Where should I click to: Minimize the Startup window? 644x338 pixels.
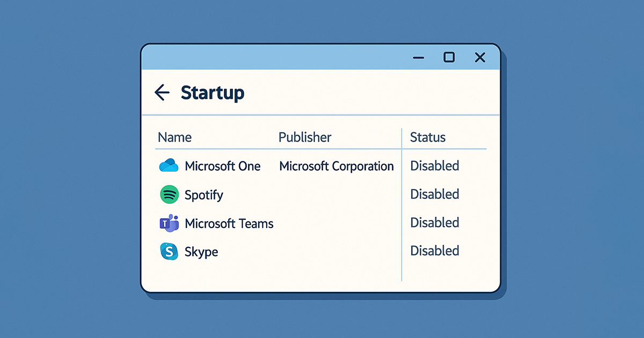(419, 57)
